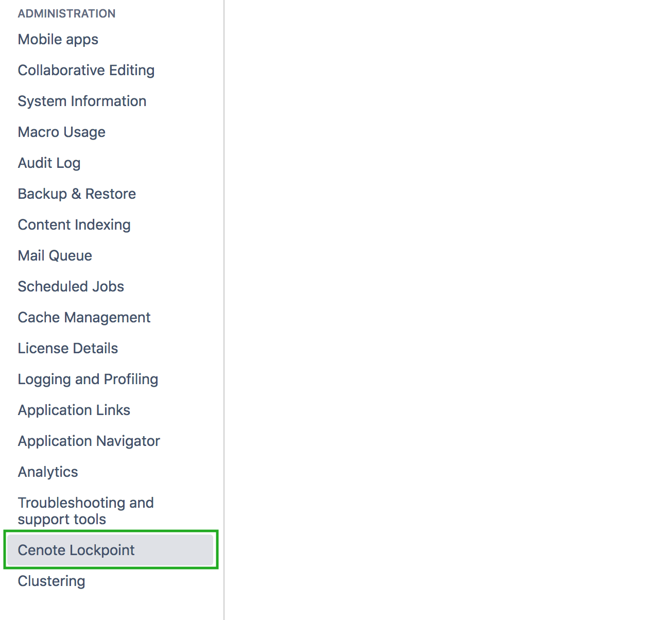
Task: Open the Analytics page
Action: coord(48,472)
